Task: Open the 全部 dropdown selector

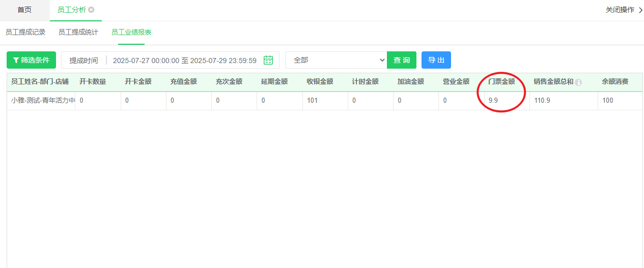Action: (336, 60)
